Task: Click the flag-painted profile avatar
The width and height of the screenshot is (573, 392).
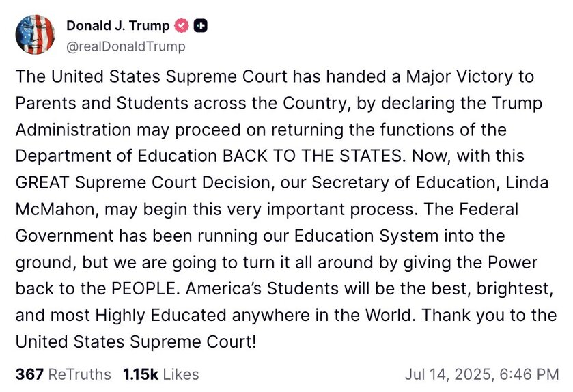Action: coord(35,35)
